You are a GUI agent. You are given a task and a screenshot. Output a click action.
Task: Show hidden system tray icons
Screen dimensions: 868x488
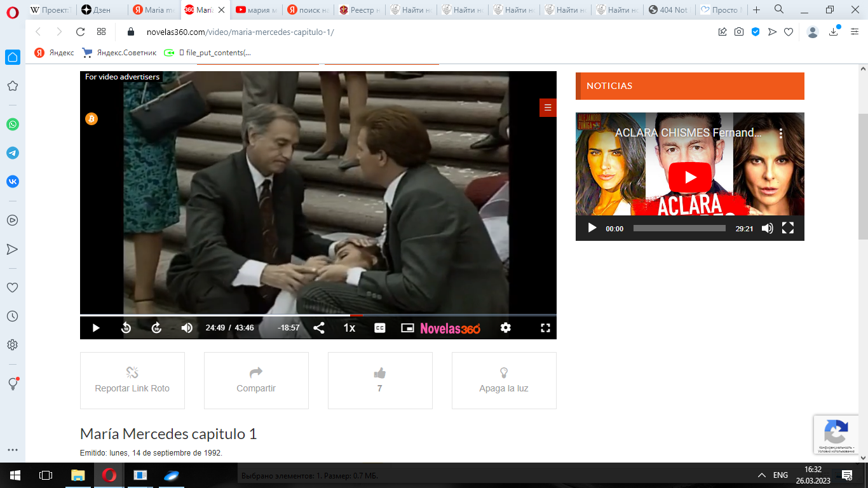761,475
